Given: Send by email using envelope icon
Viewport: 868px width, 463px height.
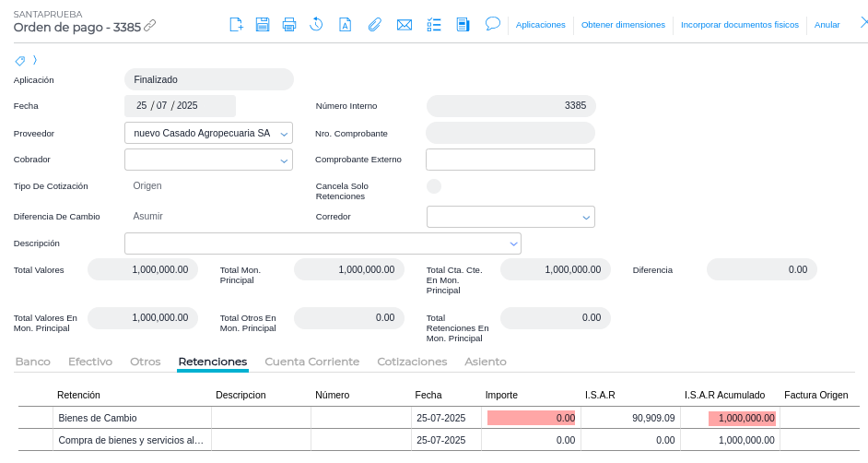Looking at the screenshot, I should (404, 25).
